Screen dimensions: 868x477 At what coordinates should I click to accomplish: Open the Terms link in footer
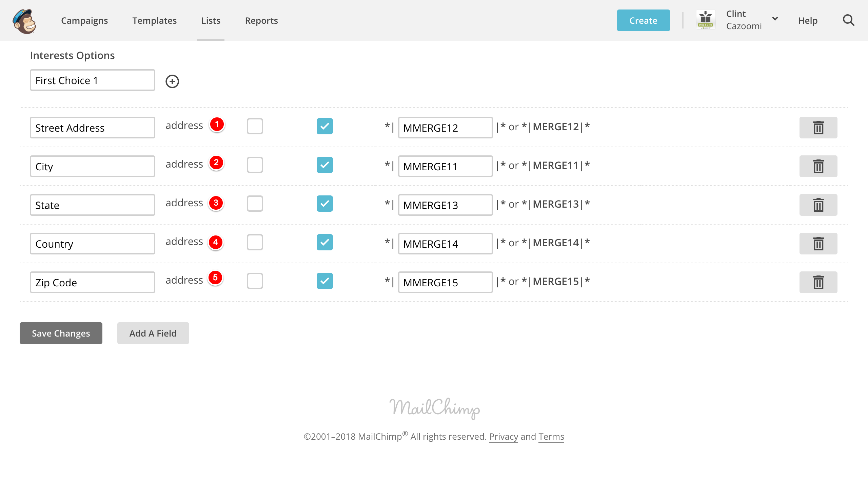tap(551, 436)
